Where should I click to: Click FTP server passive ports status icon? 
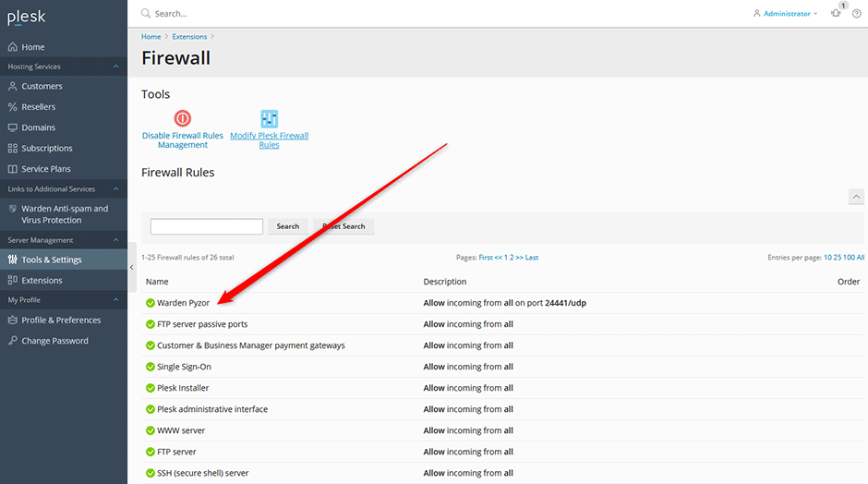[x=150, y=324]
